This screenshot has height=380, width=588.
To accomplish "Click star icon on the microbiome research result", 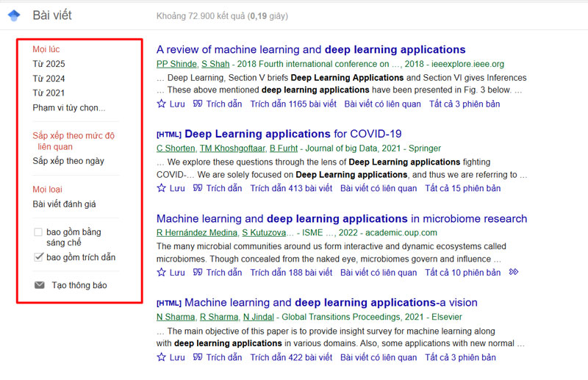I will click(x=162, y=273).
